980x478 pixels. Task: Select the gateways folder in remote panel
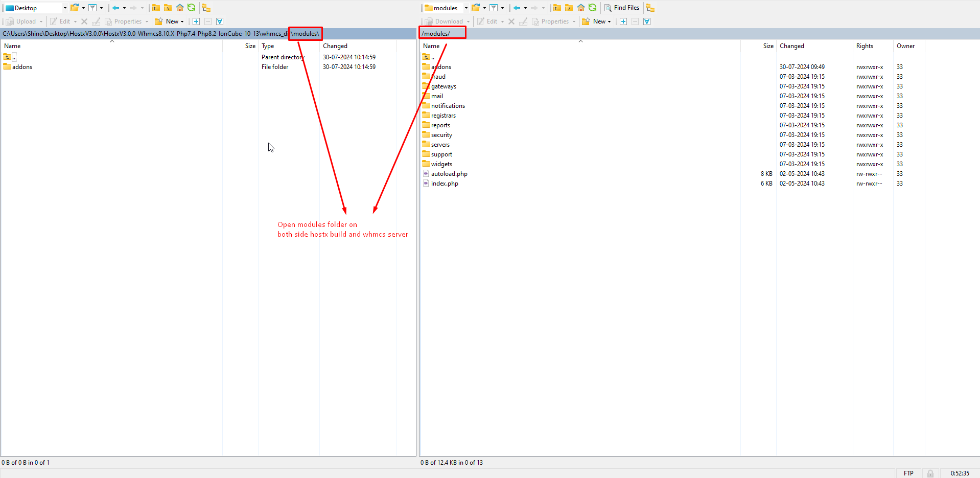point(444,86)
